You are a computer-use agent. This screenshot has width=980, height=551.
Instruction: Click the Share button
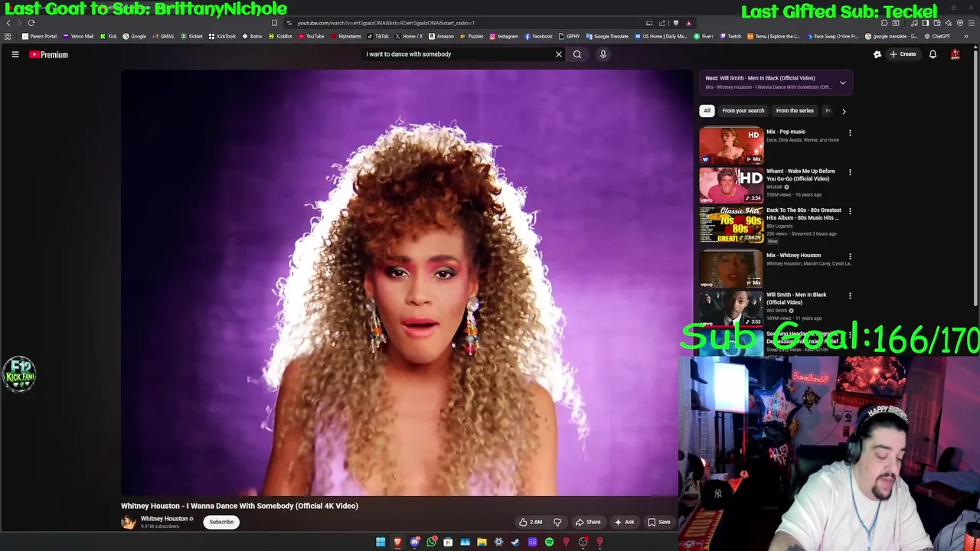point(588,522)
